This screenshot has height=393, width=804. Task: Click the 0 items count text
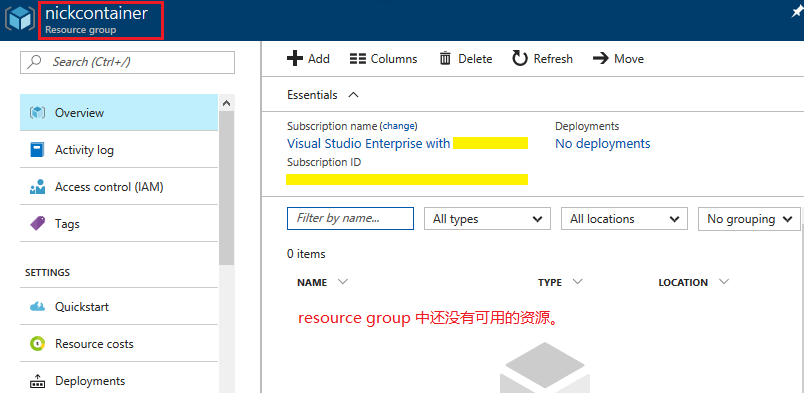point(306,254)
